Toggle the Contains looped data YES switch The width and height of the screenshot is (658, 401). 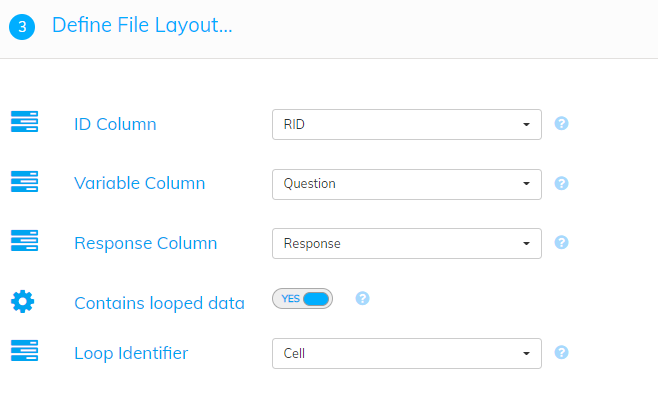303,299
